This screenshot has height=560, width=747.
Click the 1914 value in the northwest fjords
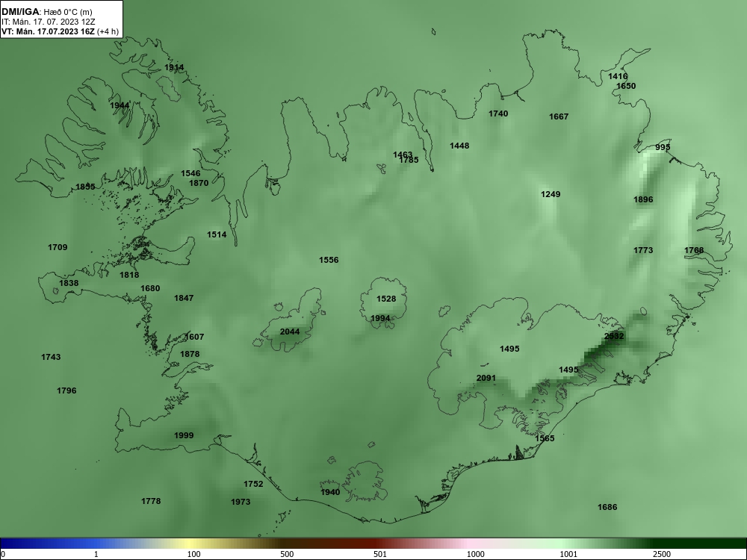(x=174, y=68)
